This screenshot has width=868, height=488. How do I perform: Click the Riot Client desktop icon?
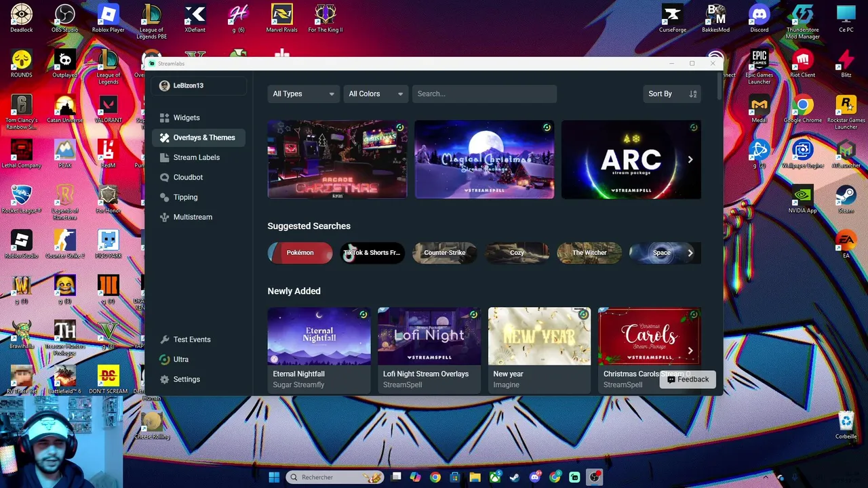tap(803, 64)
